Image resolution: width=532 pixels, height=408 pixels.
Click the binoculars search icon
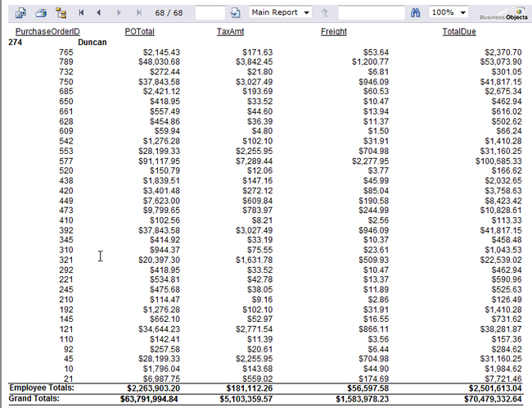pos(415,13)
